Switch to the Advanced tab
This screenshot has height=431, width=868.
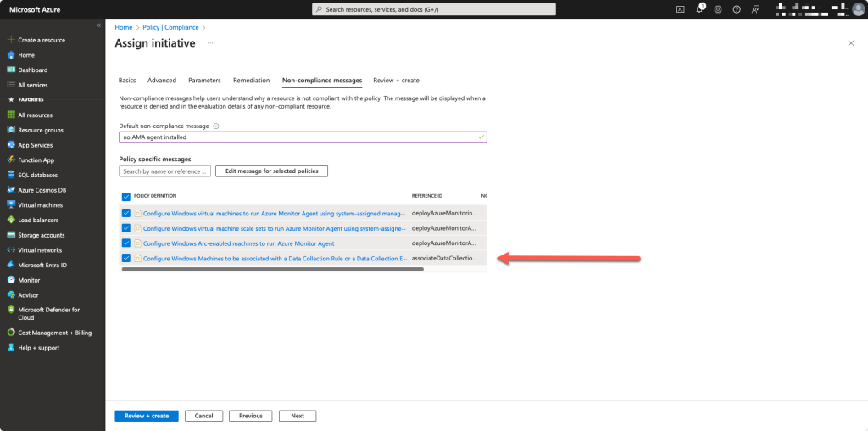pyautogui.click(x=162, y=81)
